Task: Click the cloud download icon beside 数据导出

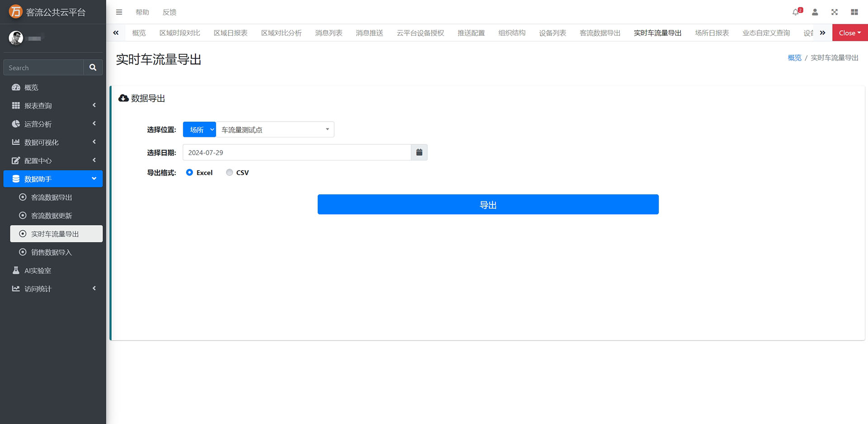Action: [123, 98]
